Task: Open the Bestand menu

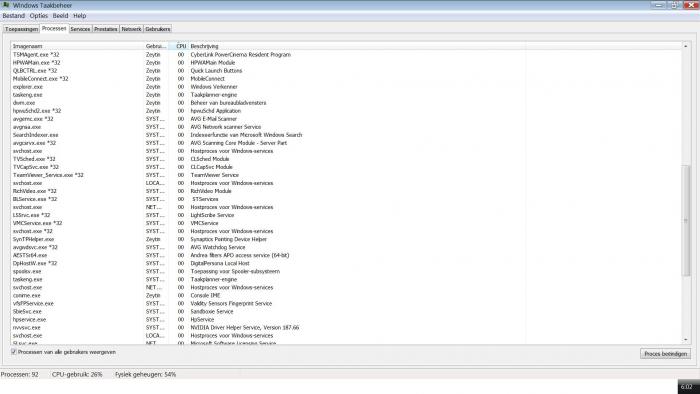Action: 13,16
